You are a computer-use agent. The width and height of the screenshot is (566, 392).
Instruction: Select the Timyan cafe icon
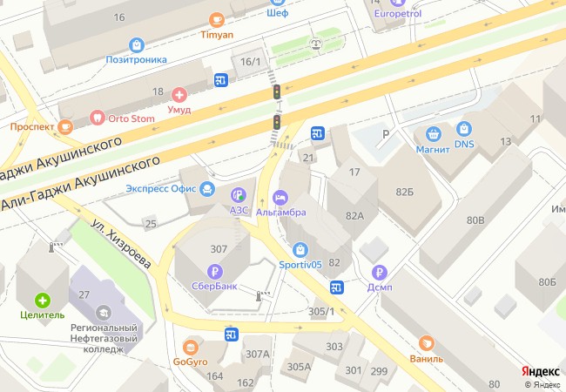coord(217,20)
